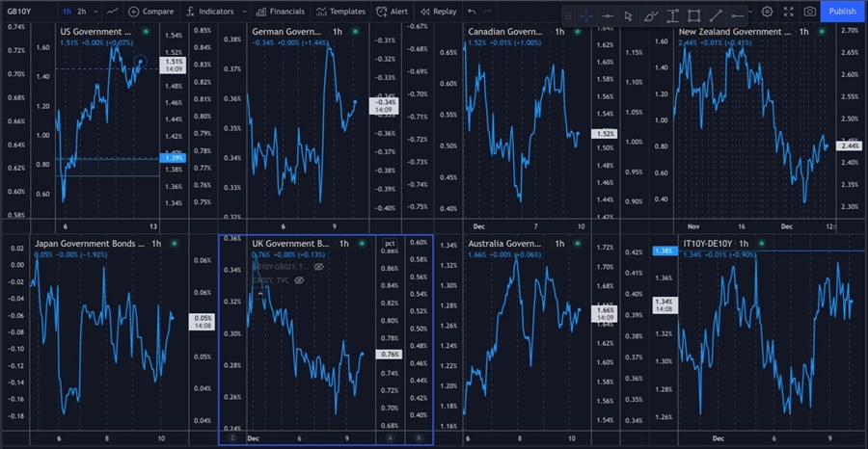Activate the trend line tool
This screenshot has height=449, width=868.
click(715, 13)
